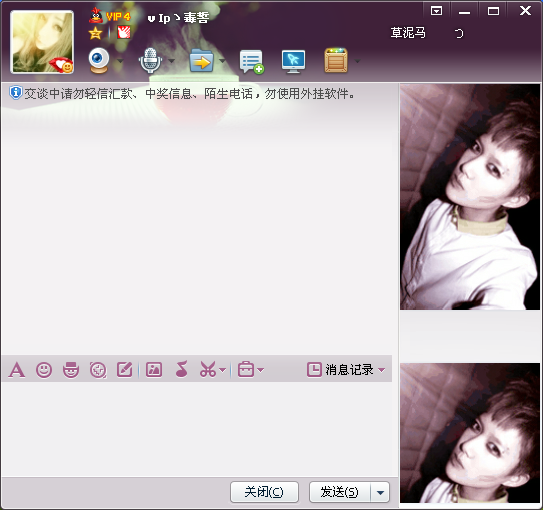Open font settings A icon
Viewport: 543px width, 510px height.
[17, 370]
